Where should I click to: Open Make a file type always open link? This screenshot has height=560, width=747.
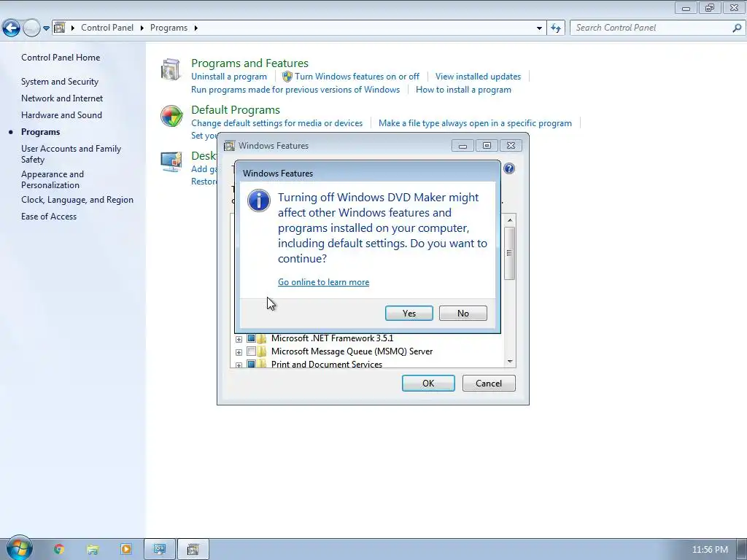475,122
